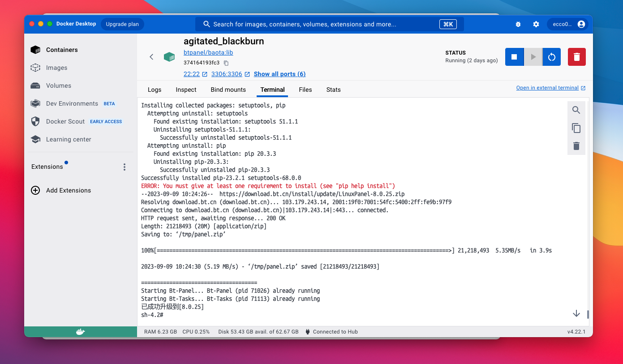Switch to the Bind mounts tab
This screenshot has height=364, width=623.
pos(228,90)
